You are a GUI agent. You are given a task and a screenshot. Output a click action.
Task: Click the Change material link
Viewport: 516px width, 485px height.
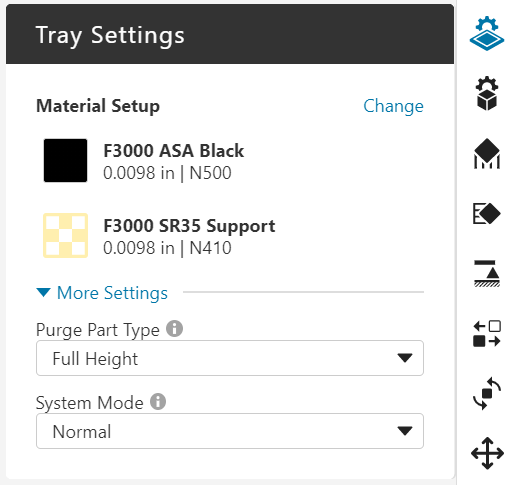click(393, 106)
